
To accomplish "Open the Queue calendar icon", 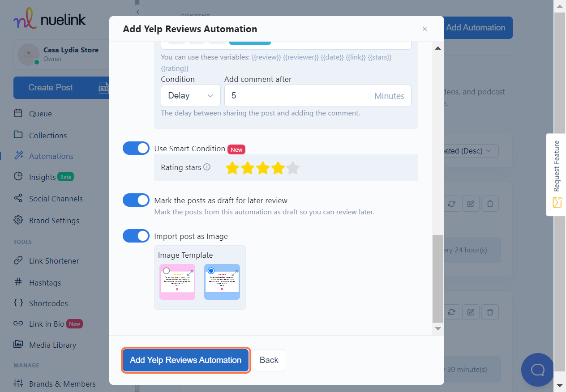I will click(18, 113).
